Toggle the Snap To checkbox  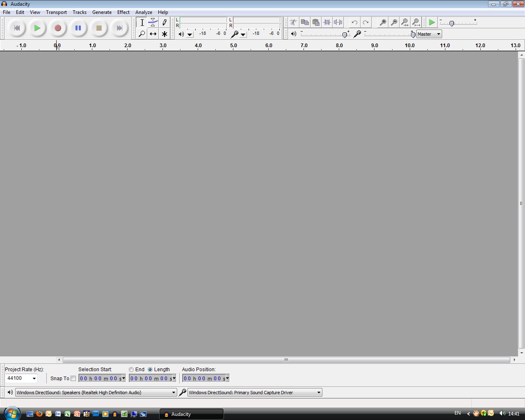click(73, 379)
